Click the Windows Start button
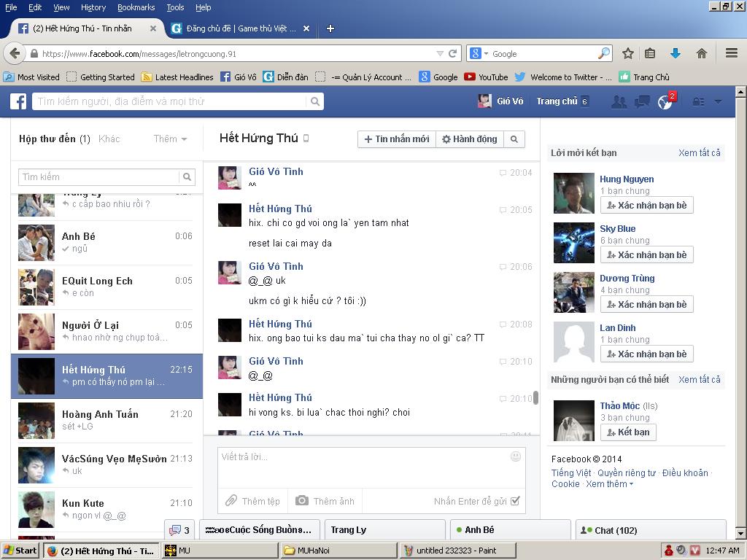This screenshot has width=747, height=560. click(20, 551)
